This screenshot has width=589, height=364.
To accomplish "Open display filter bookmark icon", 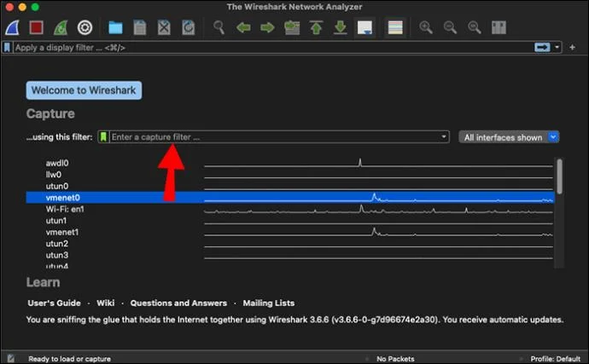I will point(7,48).
